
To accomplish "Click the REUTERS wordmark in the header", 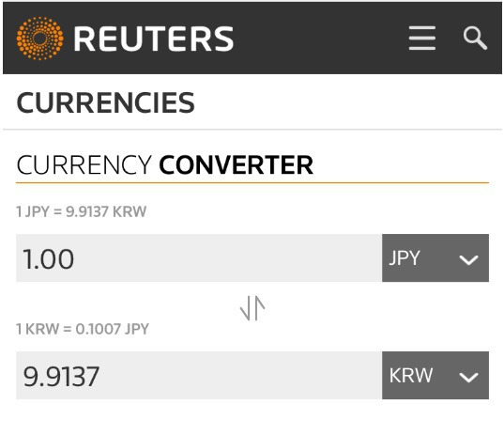I will (154, 39).
